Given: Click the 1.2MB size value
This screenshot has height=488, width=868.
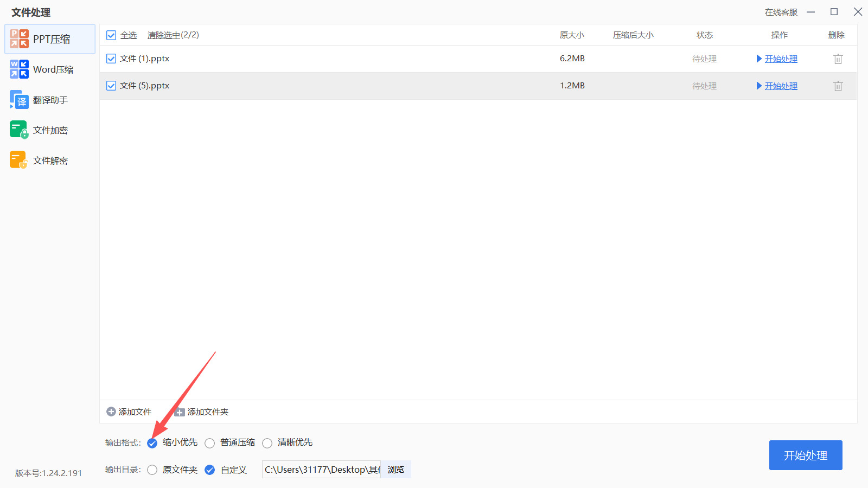Looking at the screenshot, I should click(x=572, y=86).
